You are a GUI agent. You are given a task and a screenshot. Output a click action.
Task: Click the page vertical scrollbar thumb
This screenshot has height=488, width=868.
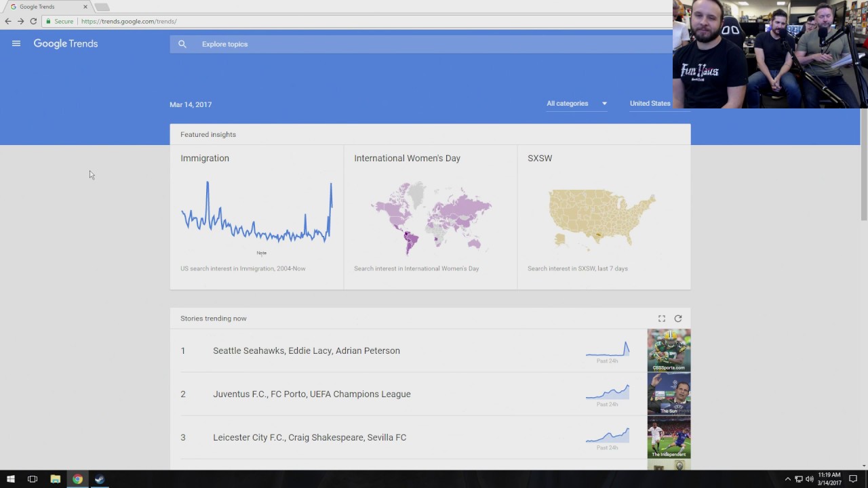tap(864, 165)
